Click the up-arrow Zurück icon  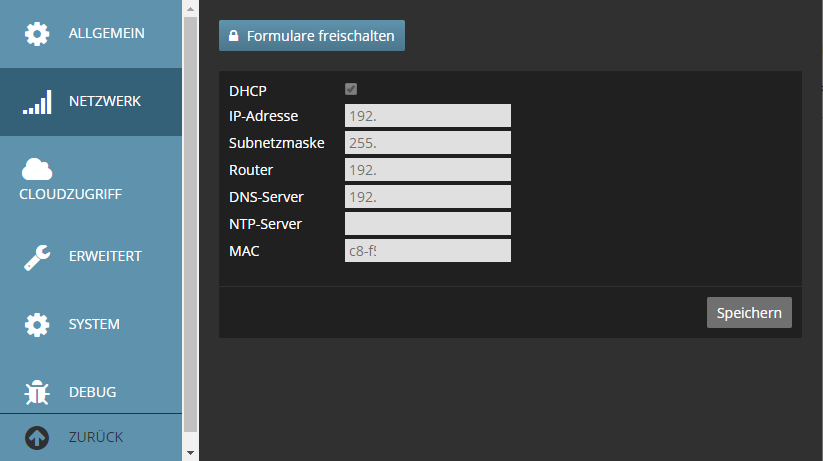click(x=37, y=438)
